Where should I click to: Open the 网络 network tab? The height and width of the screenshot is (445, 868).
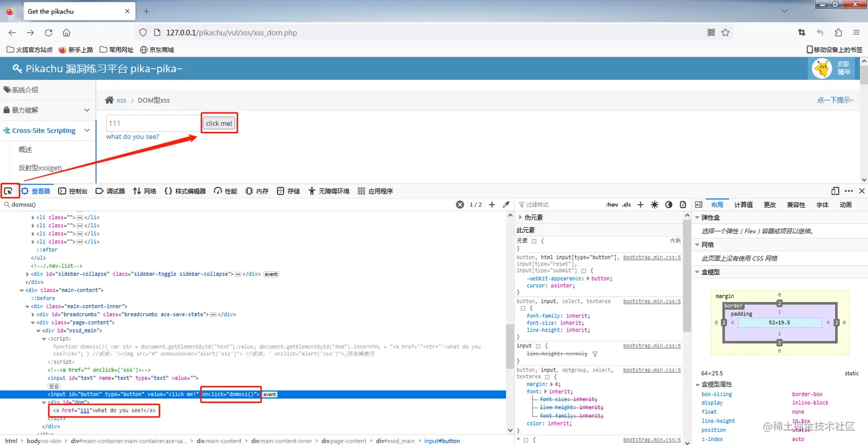145,191
